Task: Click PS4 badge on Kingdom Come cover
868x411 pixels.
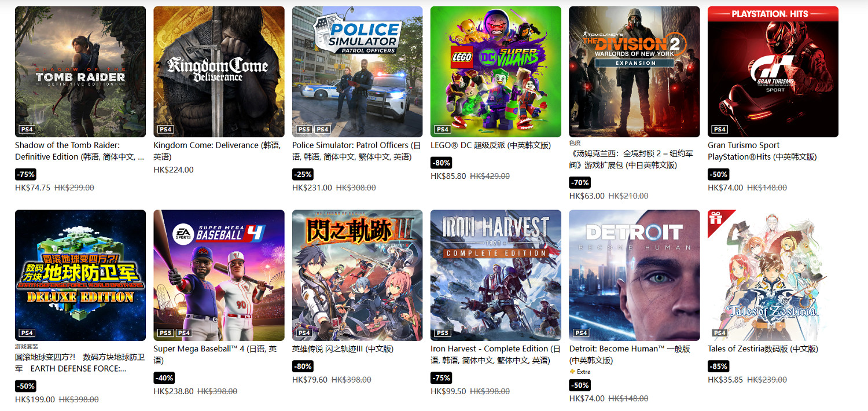Action: click(165, 129)
